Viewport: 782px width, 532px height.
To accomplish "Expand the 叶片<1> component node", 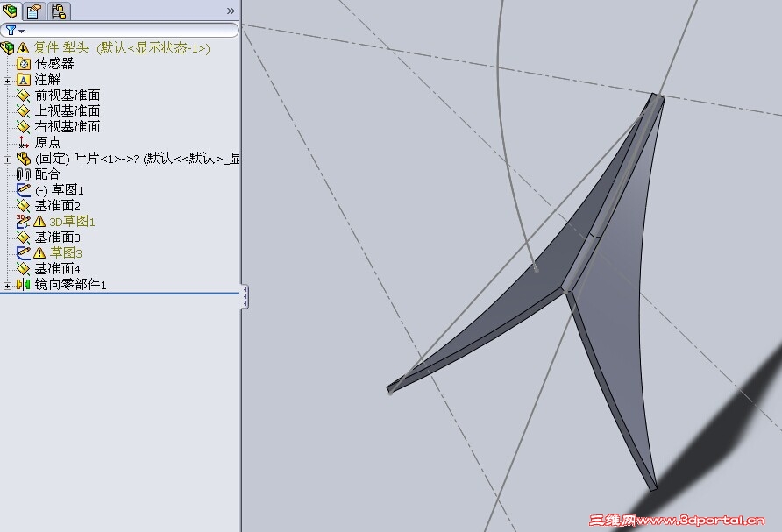I will tap(6, 160).
